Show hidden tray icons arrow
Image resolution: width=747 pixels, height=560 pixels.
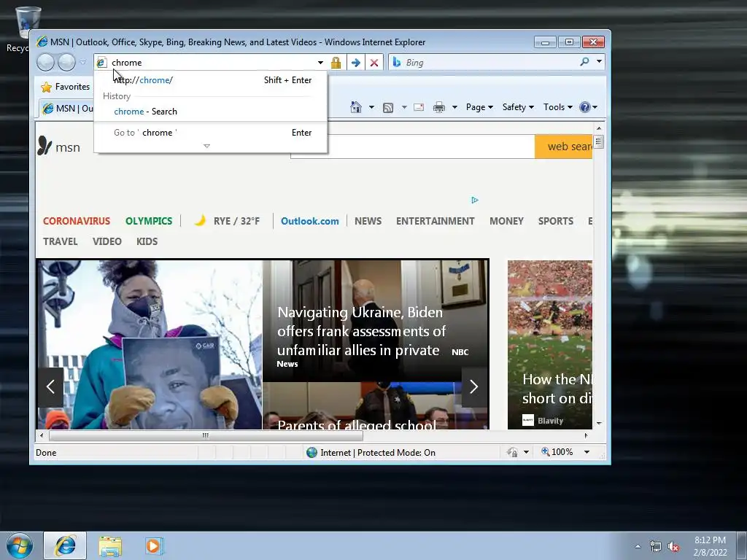(x=638, y=547)
